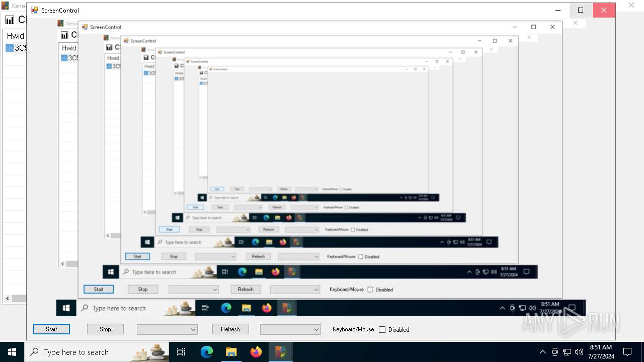Screen dimensions: 644x362
Task: Click Stop in the outermost ScreenControl window
Action: coord(105,329)
